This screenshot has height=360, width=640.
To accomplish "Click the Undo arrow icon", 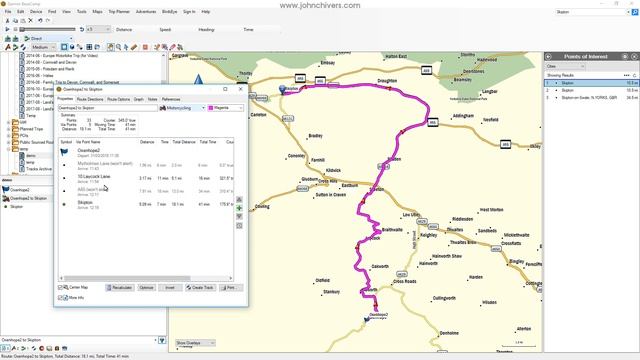I will (x=40, y=20).
